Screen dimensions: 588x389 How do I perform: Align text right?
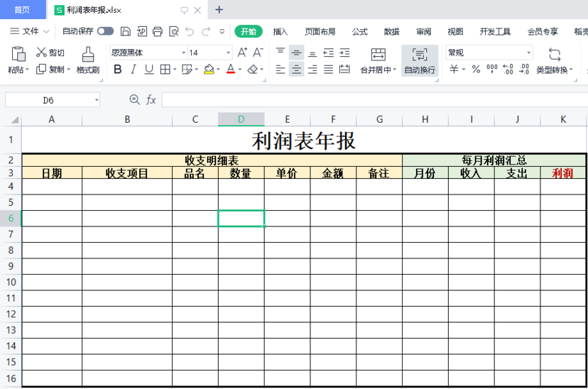point(312,70)
